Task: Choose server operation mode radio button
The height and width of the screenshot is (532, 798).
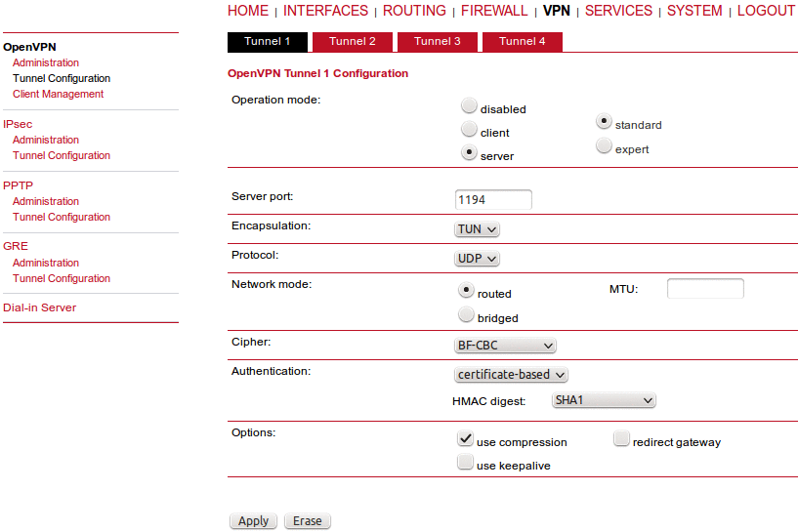Action: [x=469, y=152]
